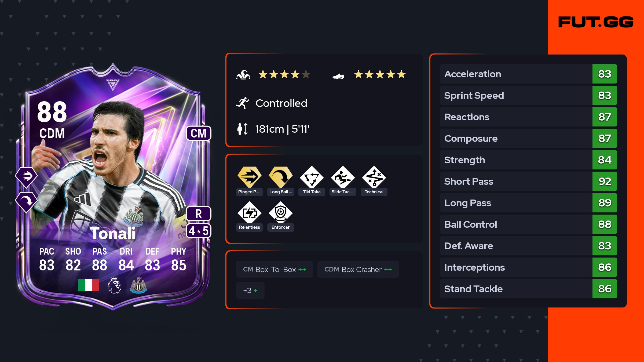Click the Acceleration stat row
This screenshot has width=644, height=362.
tap(528, 74)
